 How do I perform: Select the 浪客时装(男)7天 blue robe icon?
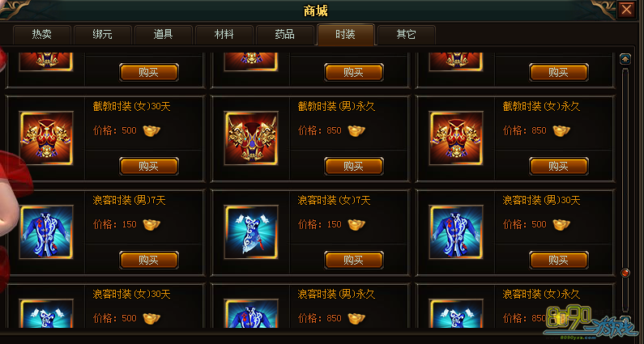46,232
